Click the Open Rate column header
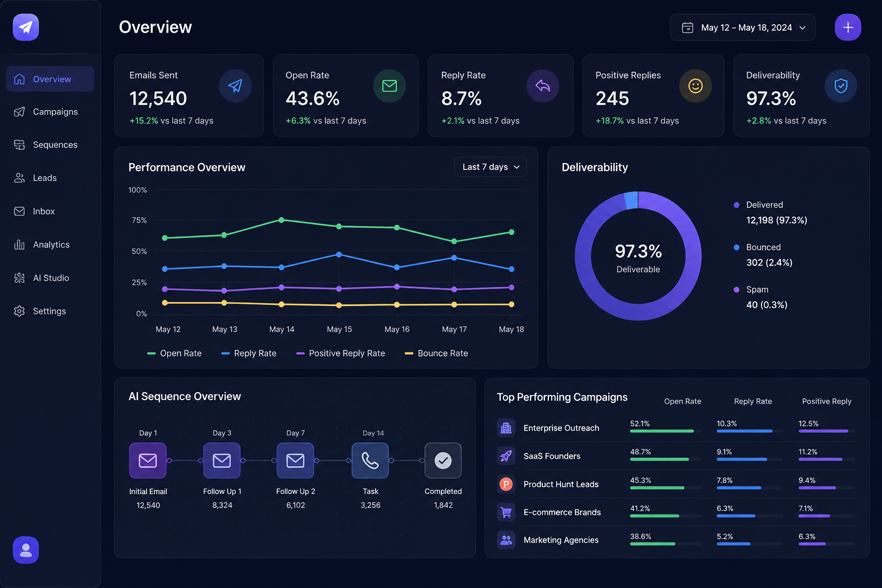Screen dimensions: 882x588 pyautogui.click(x=683, y=401)
